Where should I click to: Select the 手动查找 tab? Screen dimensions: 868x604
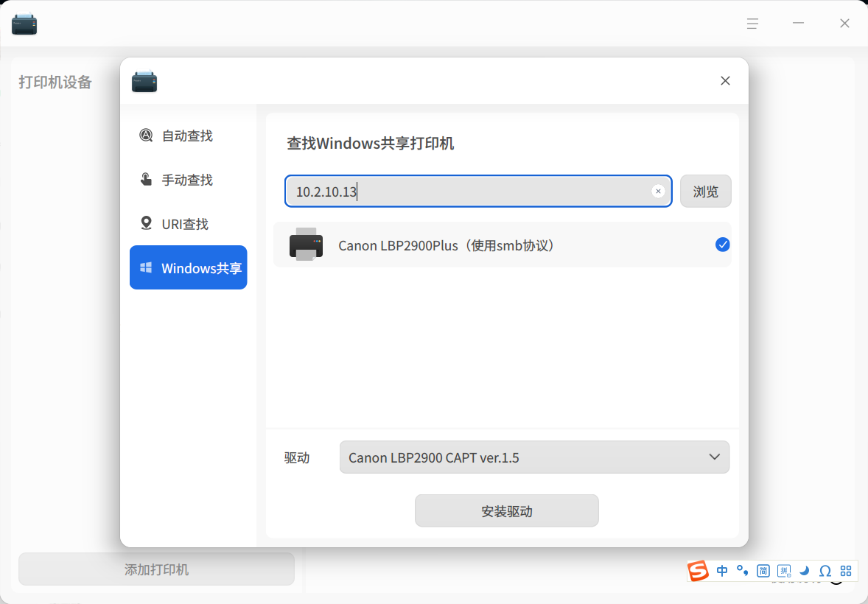pos(188,180)
